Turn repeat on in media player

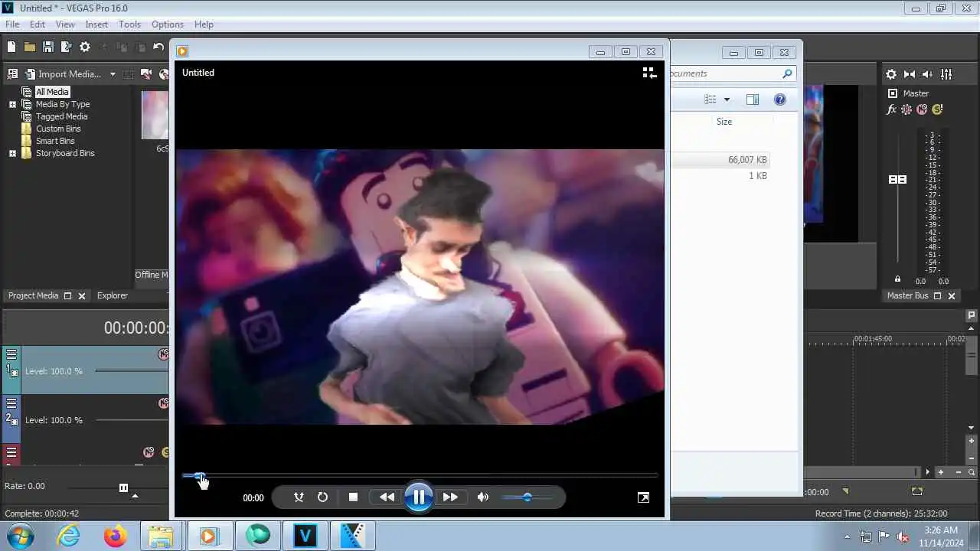click(x=322, y=497)
